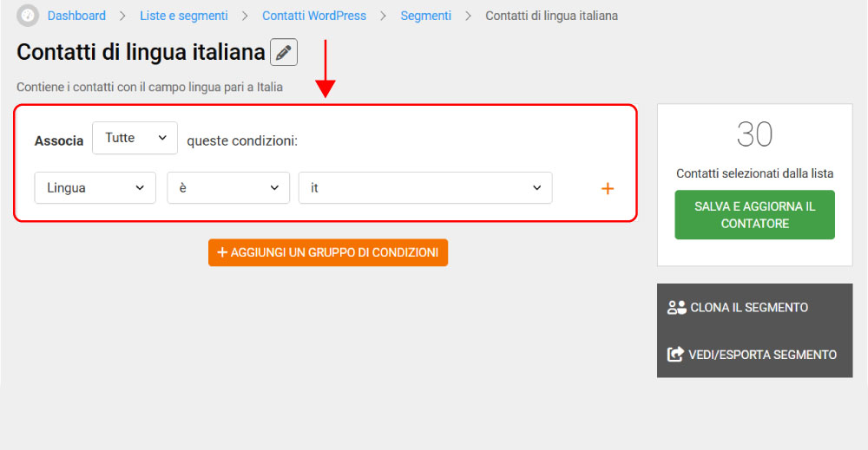
Task: Click the pencil edit icon beside the title
Action: pos(284,53)
